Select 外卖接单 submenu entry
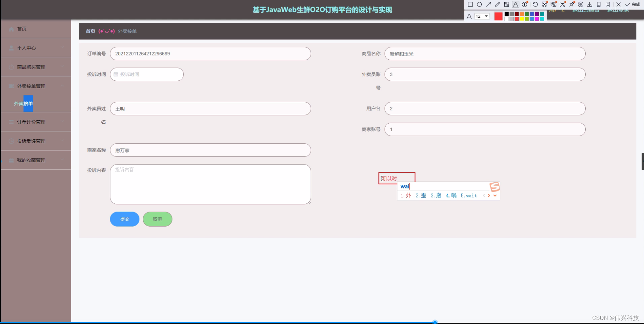Viewport: 644px width, 324px height. pyautogui.click(x=23, y=103)
